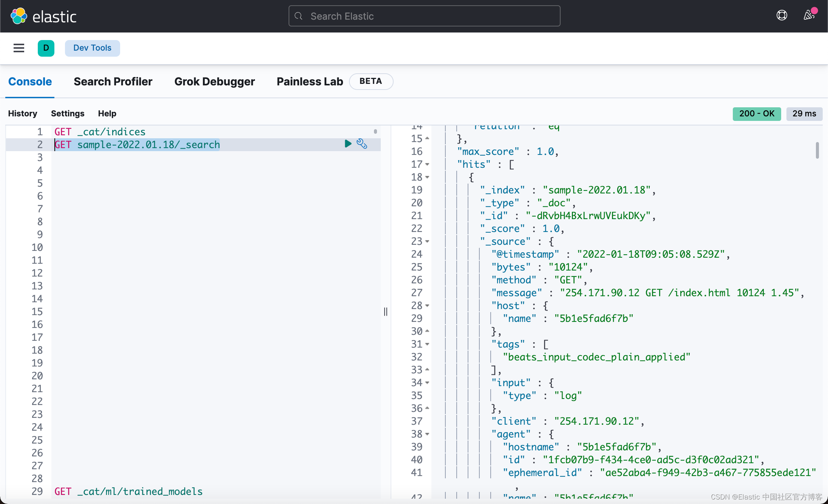The width and height of the screenshot is (828, 504).
Task: Click the @timestamp value in output
Action: click(650, 254)
